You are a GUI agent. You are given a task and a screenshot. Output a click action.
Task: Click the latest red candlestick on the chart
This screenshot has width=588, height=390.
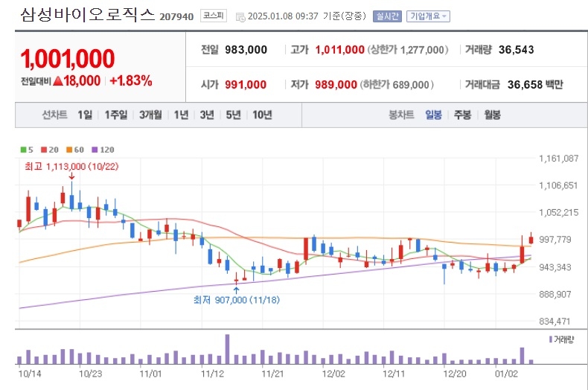(531, 239)
